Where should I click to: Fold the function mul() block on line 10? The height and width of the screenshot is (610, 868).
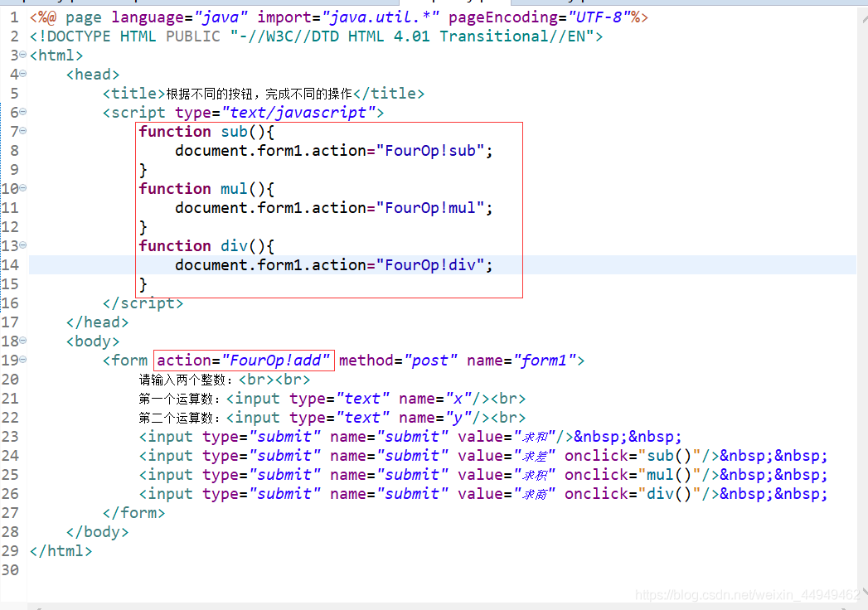[22, 188]
